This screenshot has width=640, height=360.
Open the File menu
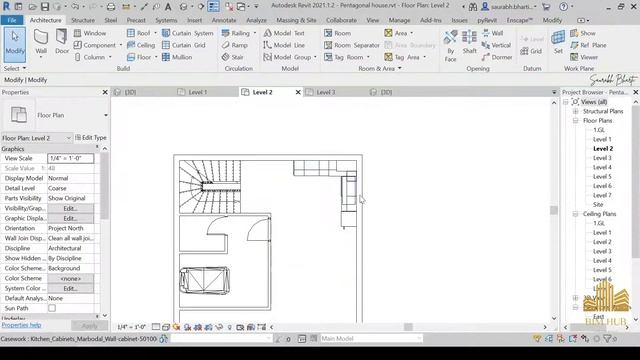coord(12,20)
